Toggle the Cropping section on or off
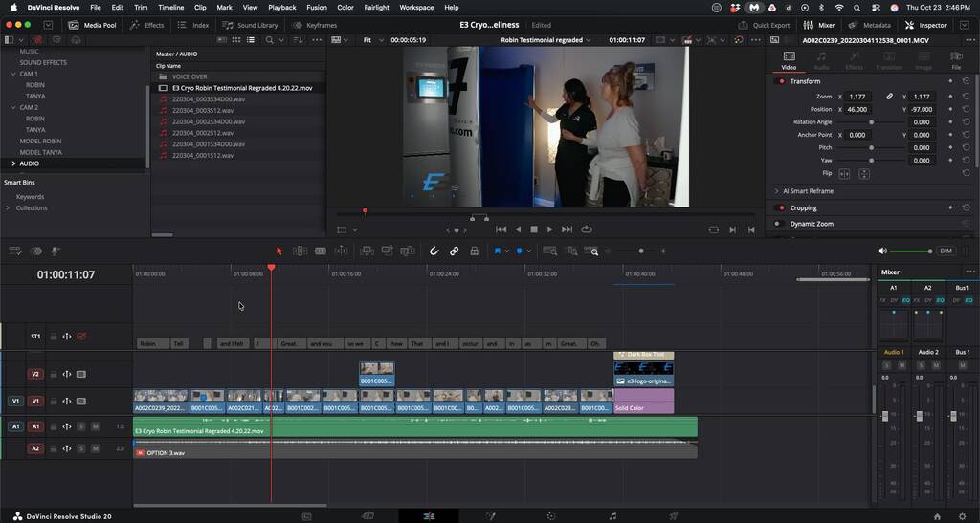 782,207
